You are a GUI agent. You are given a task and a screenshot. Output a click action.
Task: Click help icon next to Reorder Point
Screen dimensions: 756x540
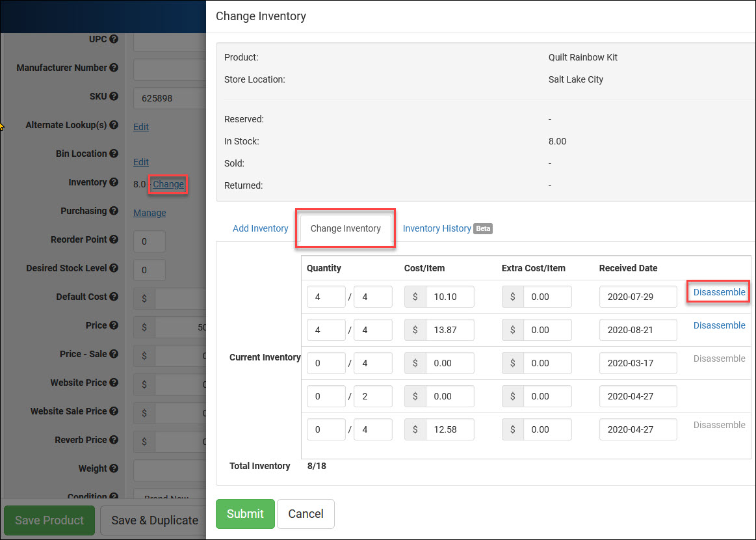(x=114, y=239)
